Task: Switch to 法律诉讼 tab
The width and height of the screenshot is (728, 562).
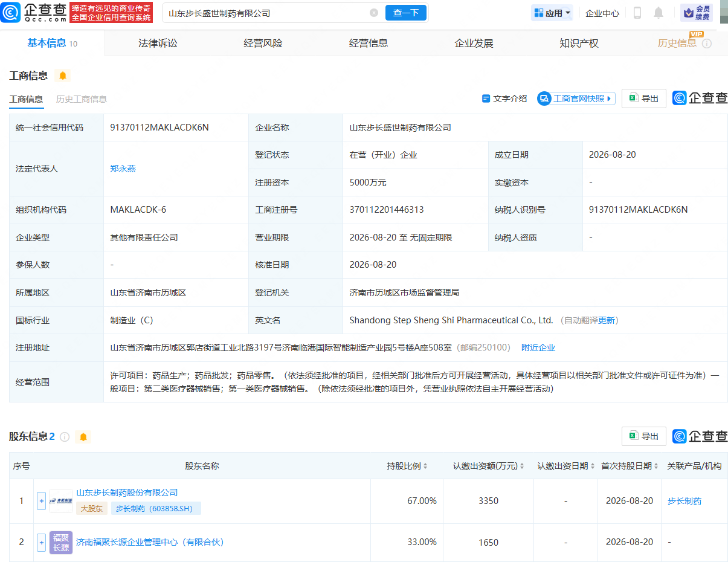Action: click(x=158, y=44)
